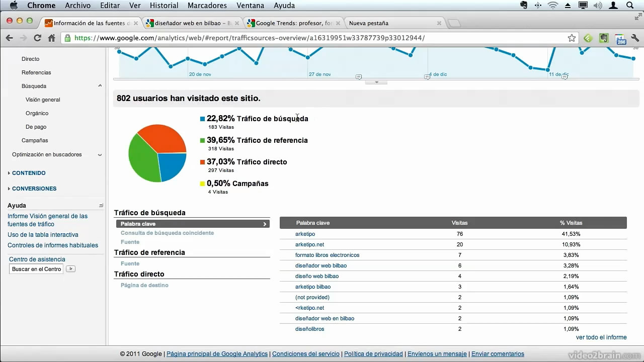Image resolution: width=644 pixels, height=362 pixels.
Task: Bookmark this page with the star icon
Action: coord(572,38)
